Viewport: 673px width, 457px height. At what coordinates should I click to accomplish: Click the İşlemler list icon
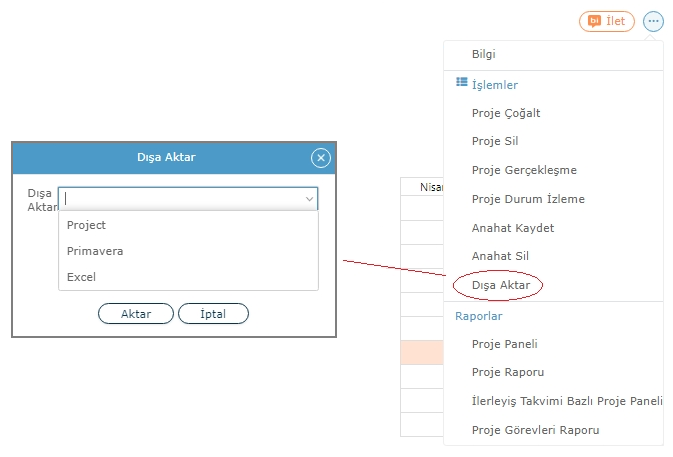pos(461,82)
